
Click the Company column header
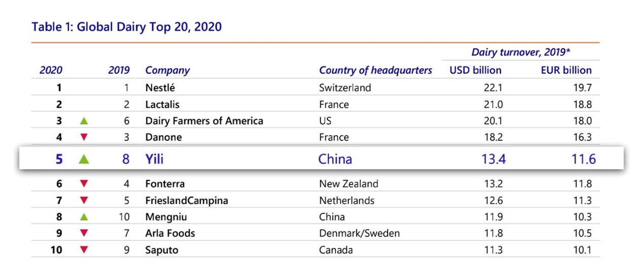[167, 70]
